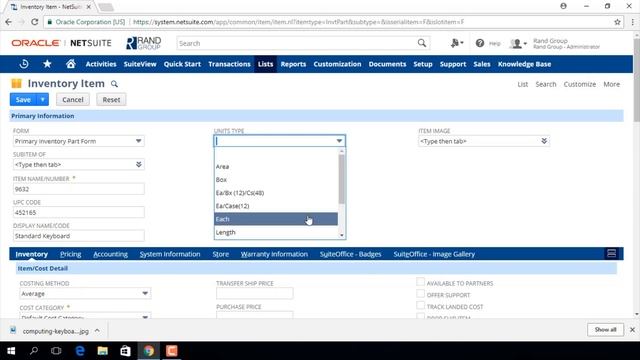The width and height of the screenshot is (640, 360).
Task: Switch to Chrome on taskbar
Action: click(149, 351)
